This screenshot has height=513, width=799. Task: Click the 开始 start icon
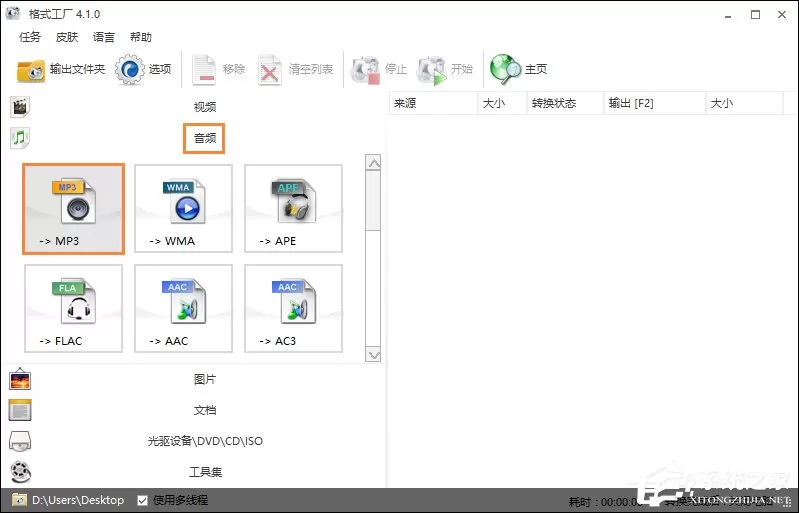432,70
